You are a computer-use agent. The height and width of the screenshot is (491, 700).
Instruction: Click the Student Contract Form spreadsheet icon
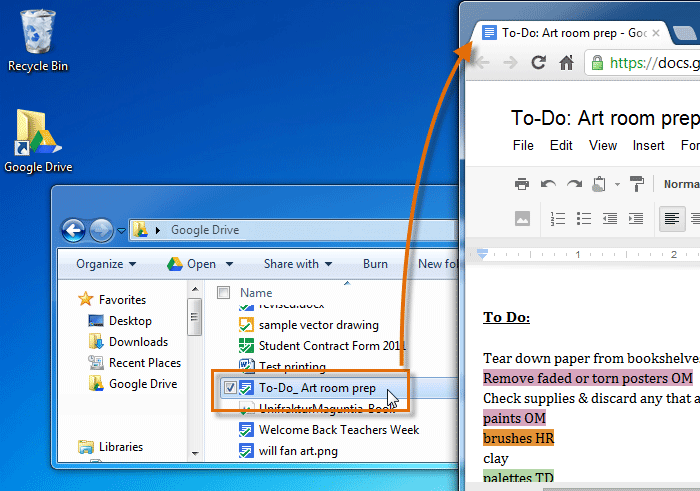click(246, 345)
